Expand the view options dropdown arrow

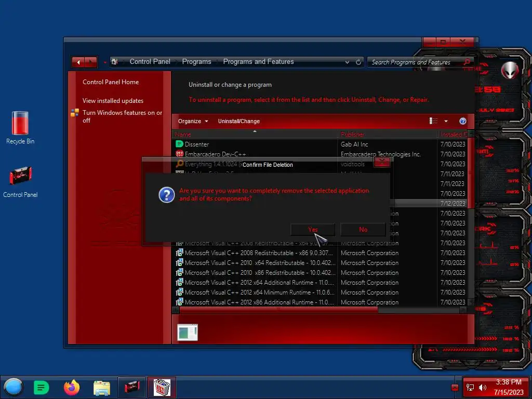point(446,121)
